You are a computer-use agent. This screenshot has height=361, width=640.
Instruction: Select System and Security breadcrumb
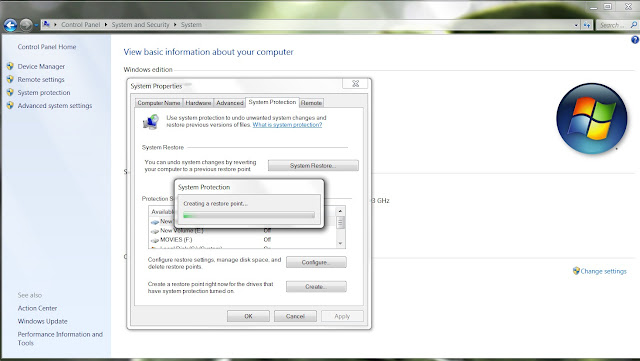click(140, 25)
